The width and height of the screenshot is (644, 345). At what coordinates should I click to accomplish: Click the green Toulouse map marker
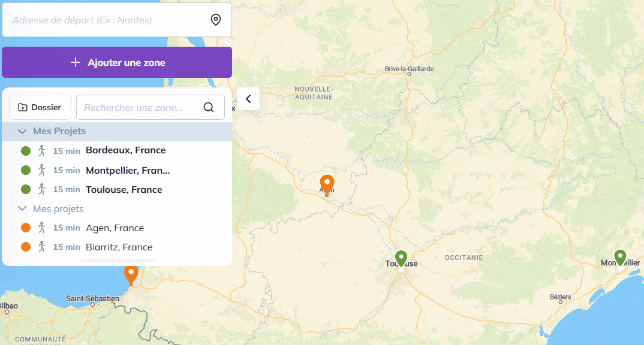(401, 259)
